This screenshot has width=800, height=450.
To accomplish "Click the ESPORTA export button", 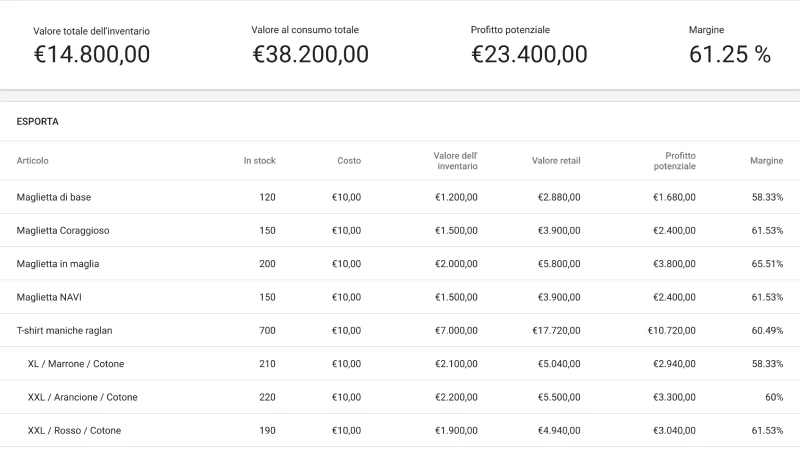I will pyautogui.click(x=37, y=122).
